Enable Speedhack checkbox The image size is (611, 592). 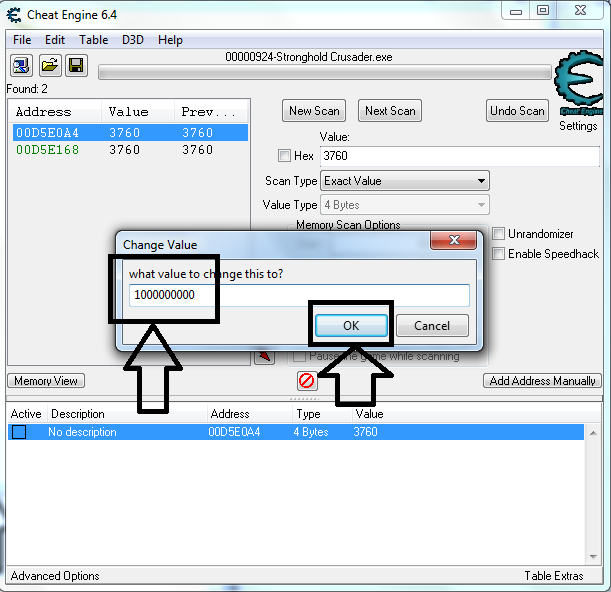click(498, 253)
